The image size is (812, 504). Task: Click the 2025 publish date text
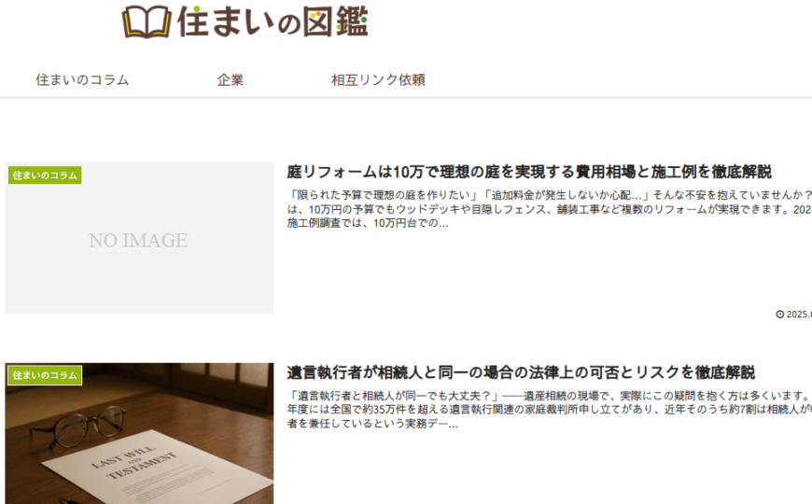[x=800, y=315]
